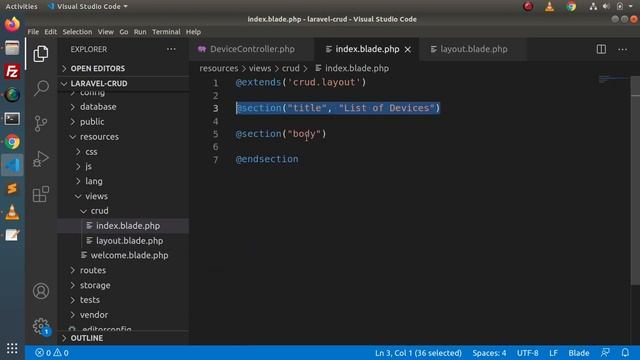
Task: Change the UTF-8 file encoding
Action: click(527, 353)
